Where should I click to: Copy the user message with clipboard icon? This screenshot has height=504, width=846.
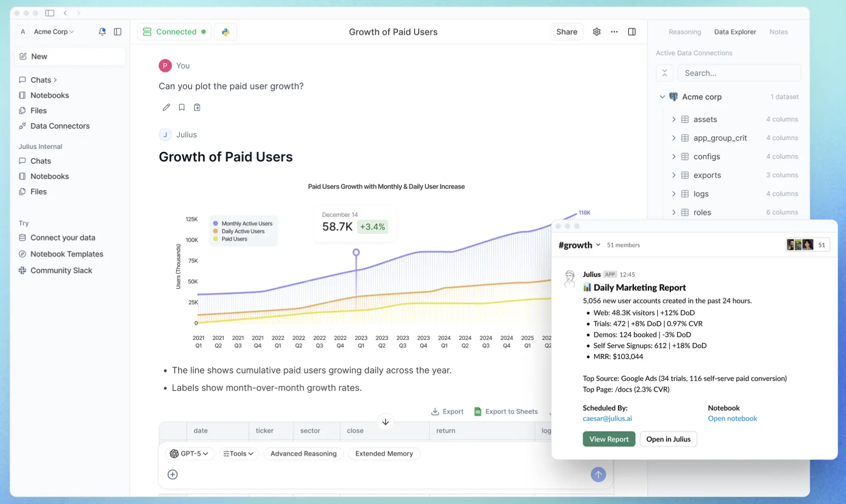(x=197, y=107)
